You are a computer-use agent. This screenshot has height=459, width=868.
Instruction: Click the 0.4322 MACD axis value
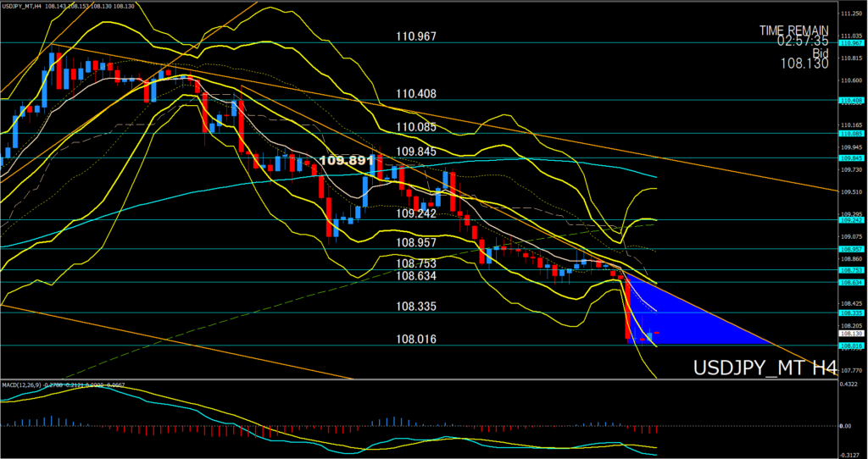pos(849,384)
